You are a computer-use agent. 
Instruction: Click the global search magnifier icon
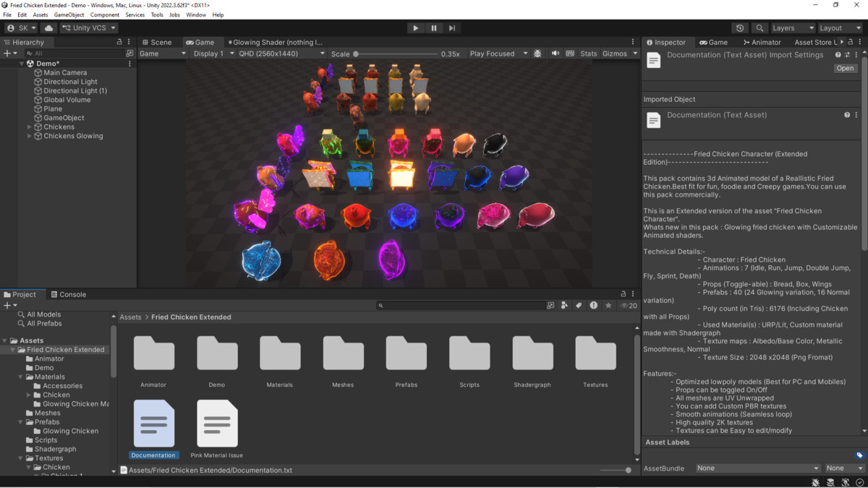point(759,28)
